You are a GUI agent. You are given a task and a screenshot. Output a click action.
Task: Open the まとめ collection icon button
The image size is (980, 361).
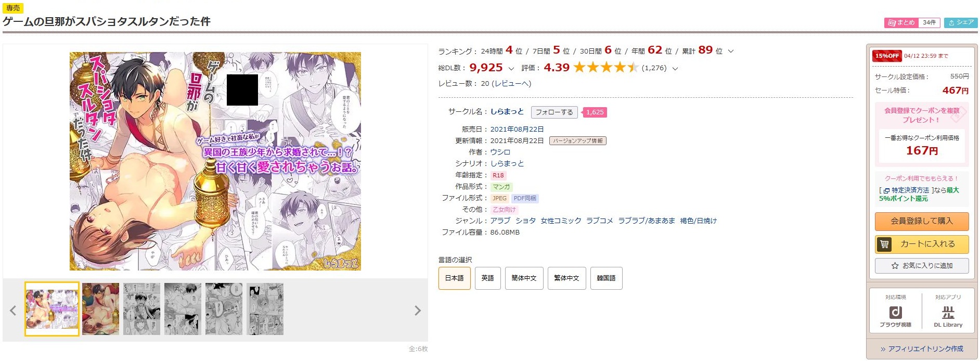901,22
